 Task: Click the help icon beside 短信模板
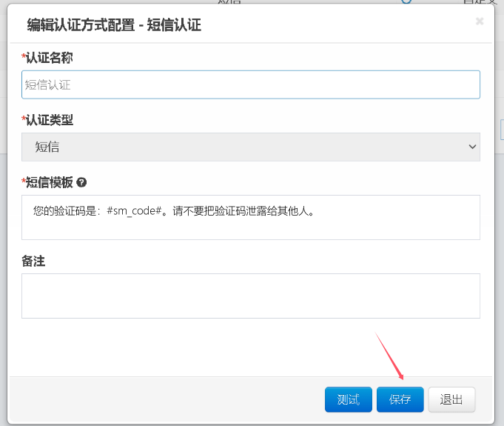(81, 182)
